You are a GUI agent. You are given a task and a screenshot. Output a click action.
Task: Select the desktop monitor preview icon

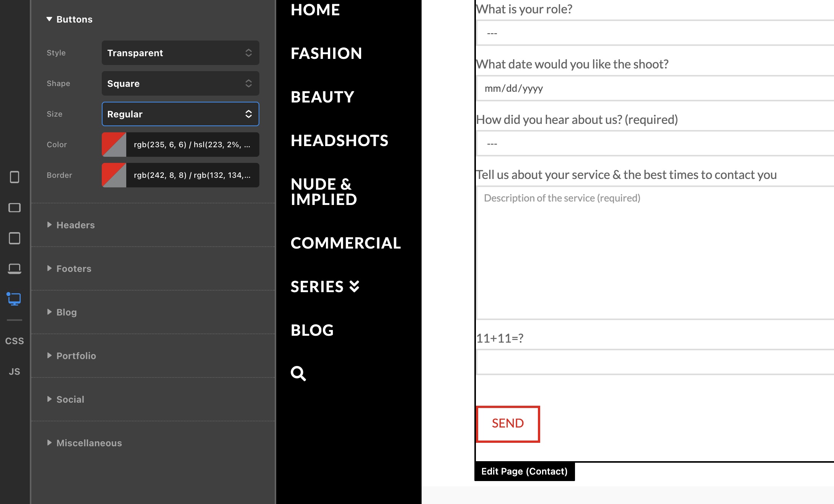(x=15, y=299)
